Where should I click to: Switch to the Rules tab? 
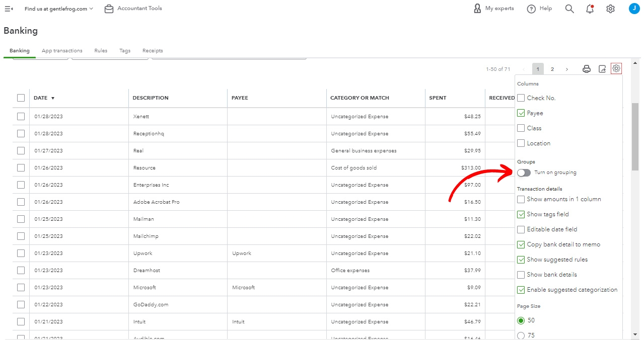[x=101, y=51]
